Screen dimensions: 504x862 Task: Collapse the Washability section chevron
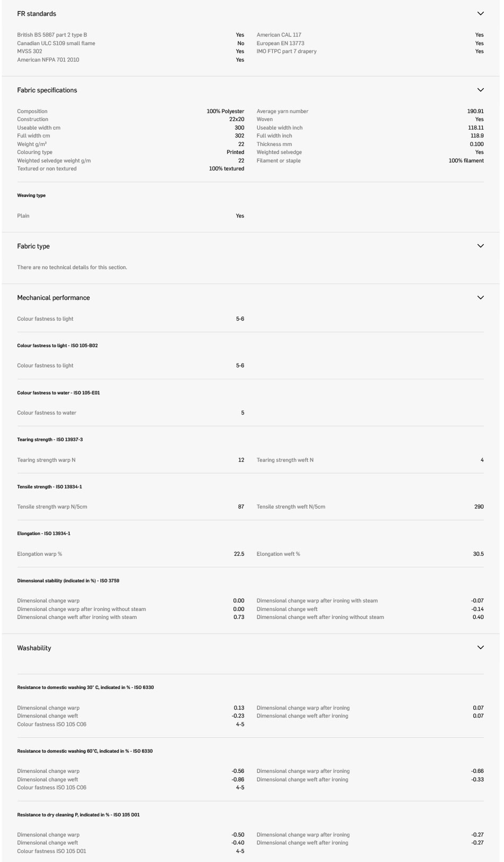tap(480, 648)
